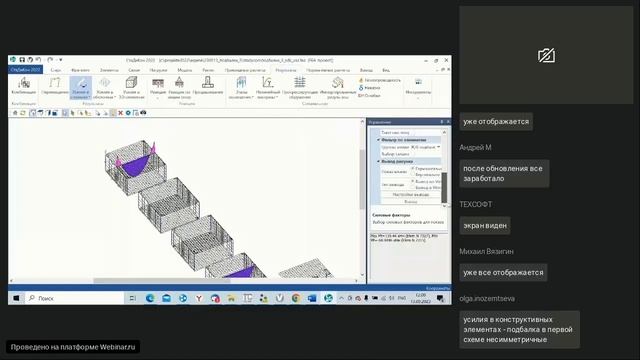Collapse the Вывод рисунка section
Viewport: 640px width, 360px height.
[x=378, y=162]
